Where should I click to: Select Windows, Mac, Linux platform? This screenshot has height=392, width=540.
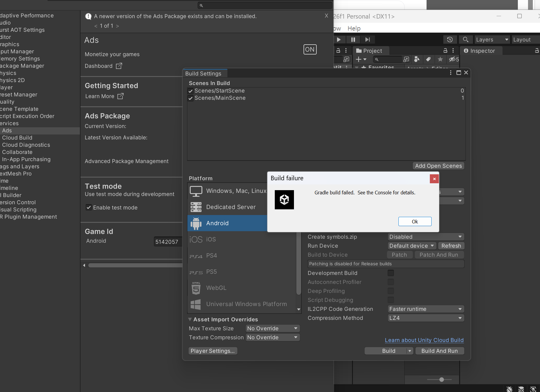pyautogui.click(x=228, y=191)
